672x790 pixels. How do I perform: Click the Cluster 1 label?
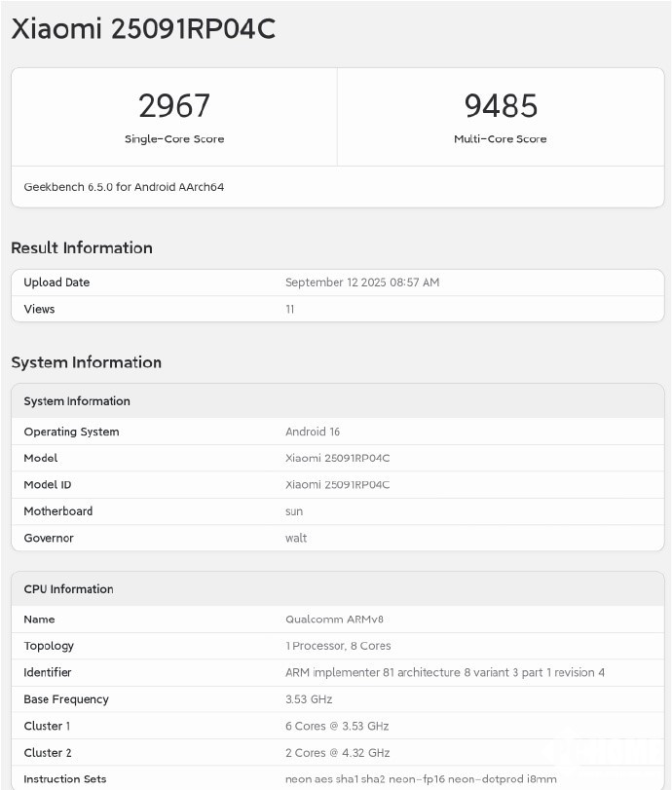point(47,726)
